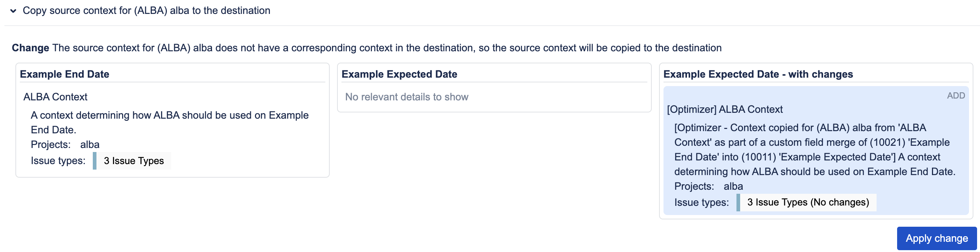Click the issue types count indicator bar
Screen dimensions: 980x252
[94, 160]
